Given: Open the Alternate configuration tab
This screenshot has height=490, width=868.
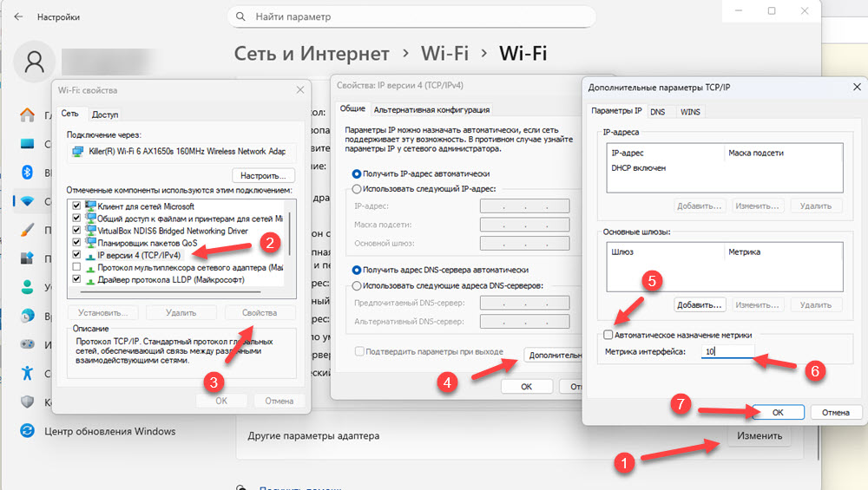Looking at the screenshot, I should (x=431, y=109).
